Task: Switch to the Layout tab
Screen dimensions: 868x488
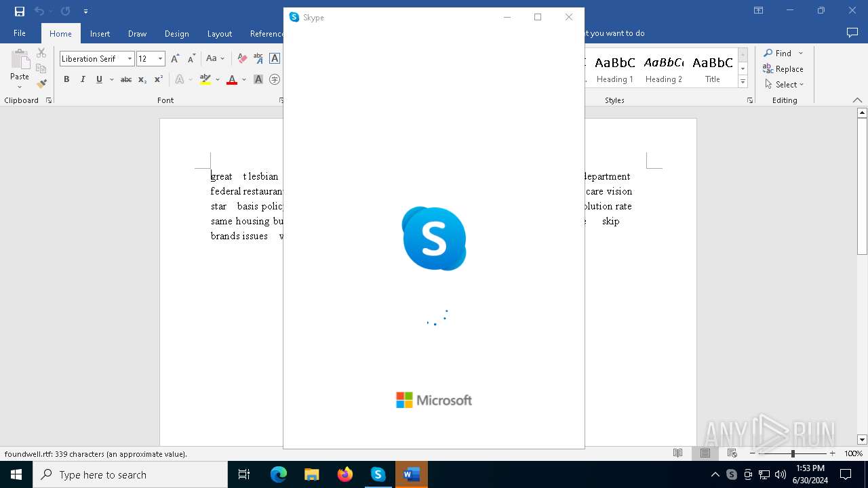Action: click(220, 34)
